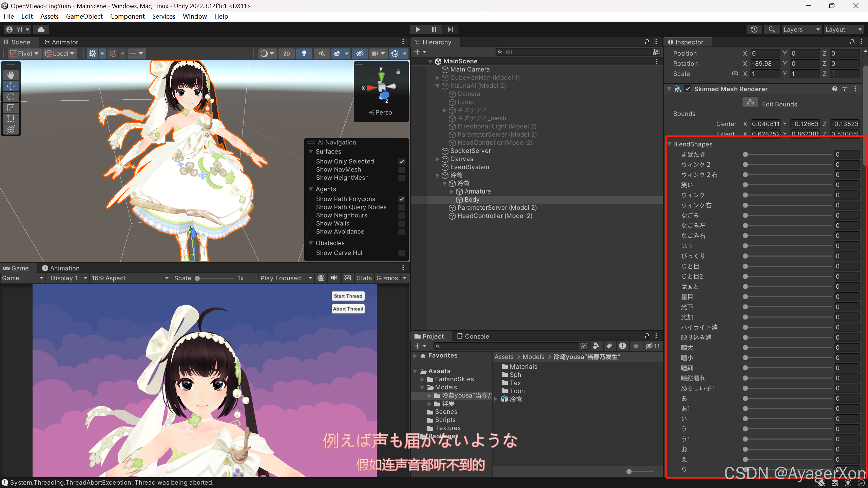Click the Edit Bounds icon button

(750, 103)
